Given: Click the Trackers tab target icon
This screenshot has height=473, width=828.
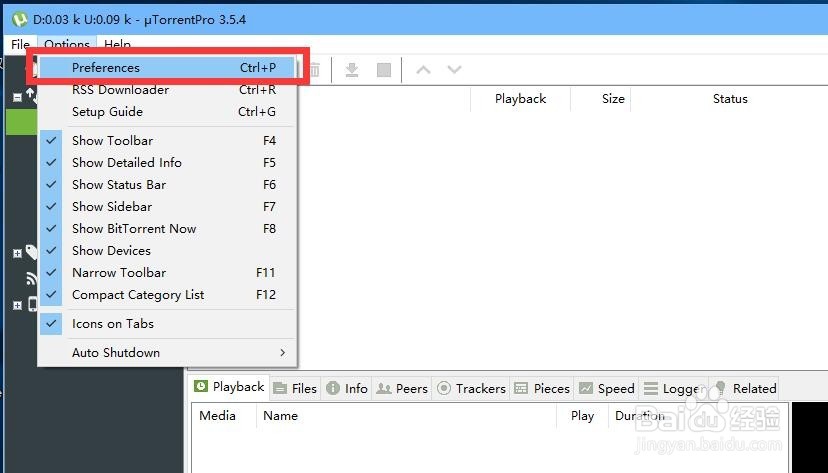Looking at the screenshot, I should 444,389.
